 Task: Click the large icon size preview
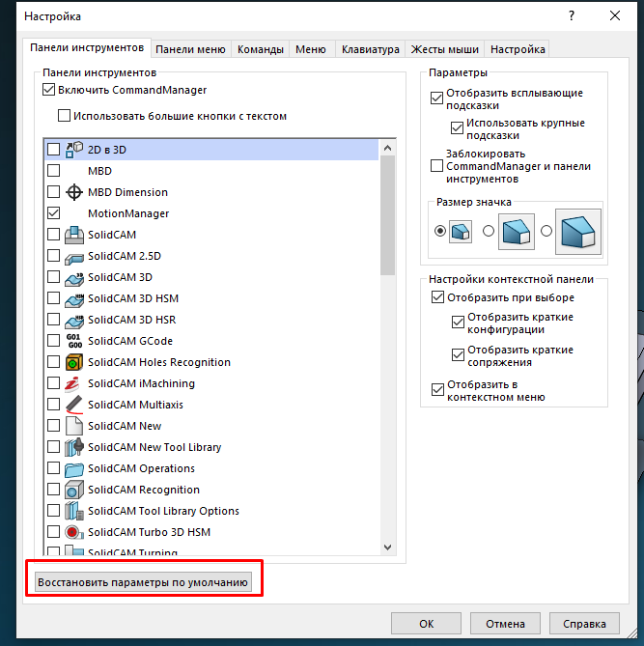click(x=578, y=232)
